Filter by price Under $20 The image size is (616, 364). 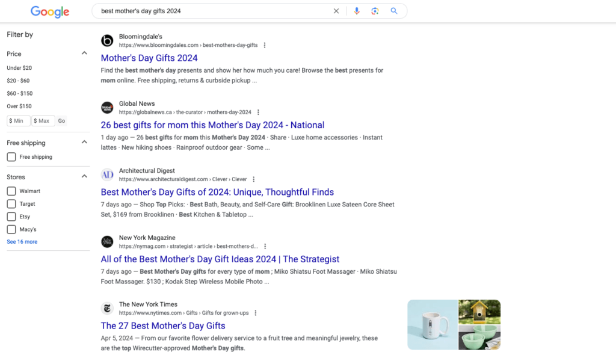click(19, 68)
